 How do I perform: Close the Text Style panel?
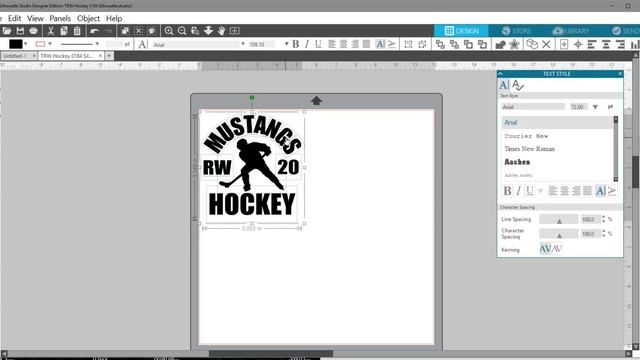click(620, 74)
